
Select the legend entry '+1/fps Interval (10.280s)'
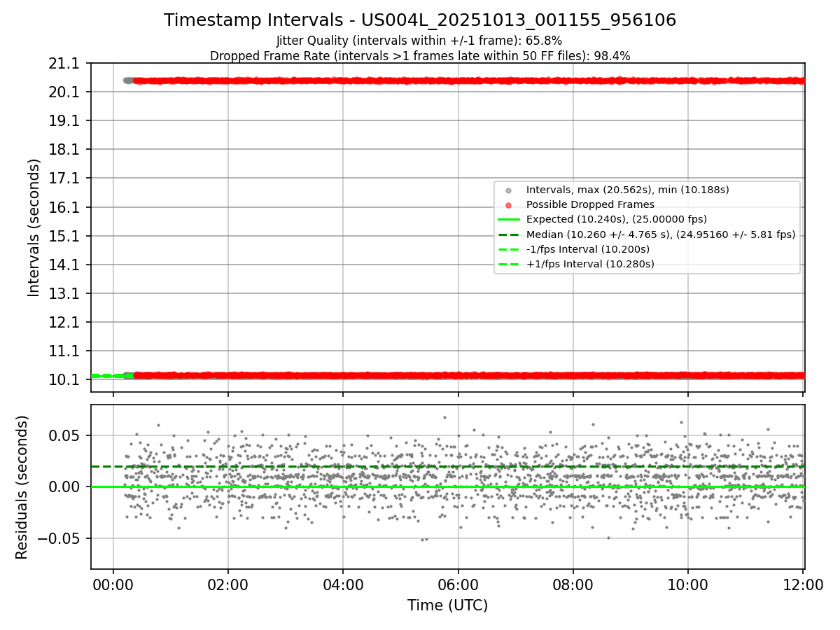[590, 264]
